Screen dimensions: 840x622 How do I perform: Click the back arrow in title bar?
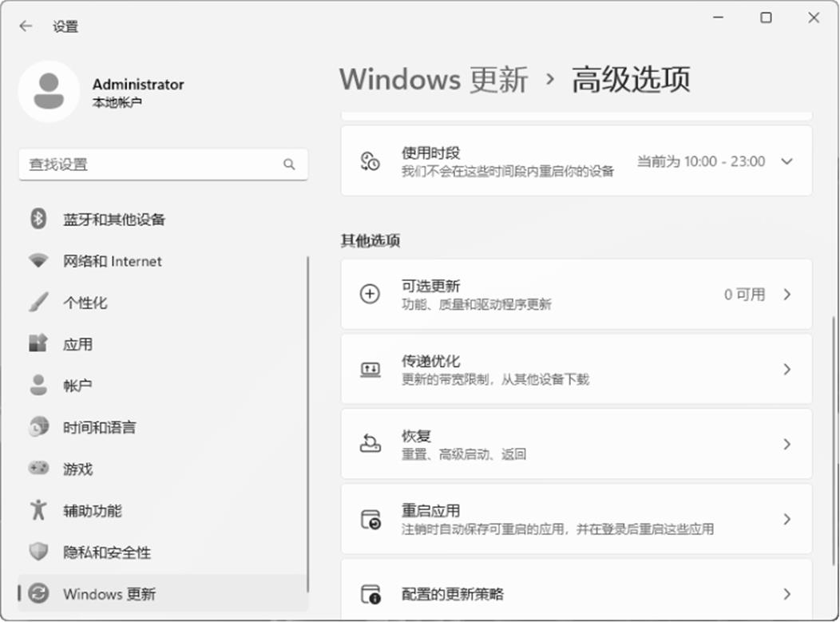(x=26, y=26)
